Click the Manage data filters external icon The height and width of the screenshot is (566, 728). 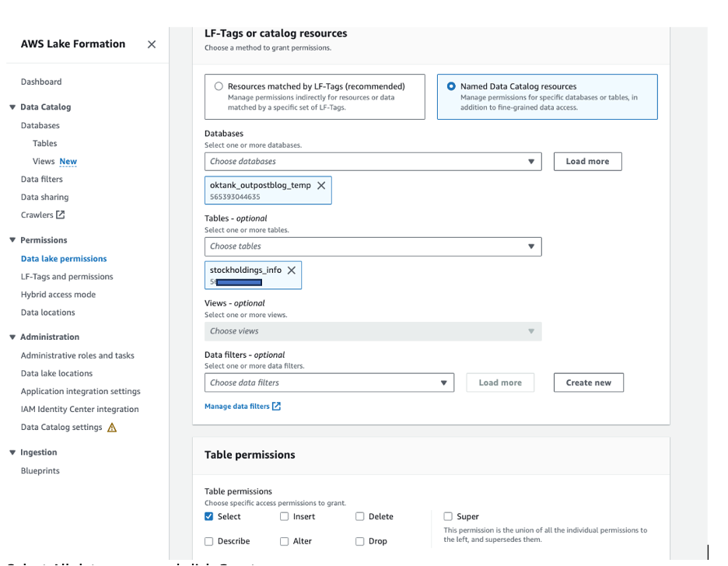coord(276,406)
